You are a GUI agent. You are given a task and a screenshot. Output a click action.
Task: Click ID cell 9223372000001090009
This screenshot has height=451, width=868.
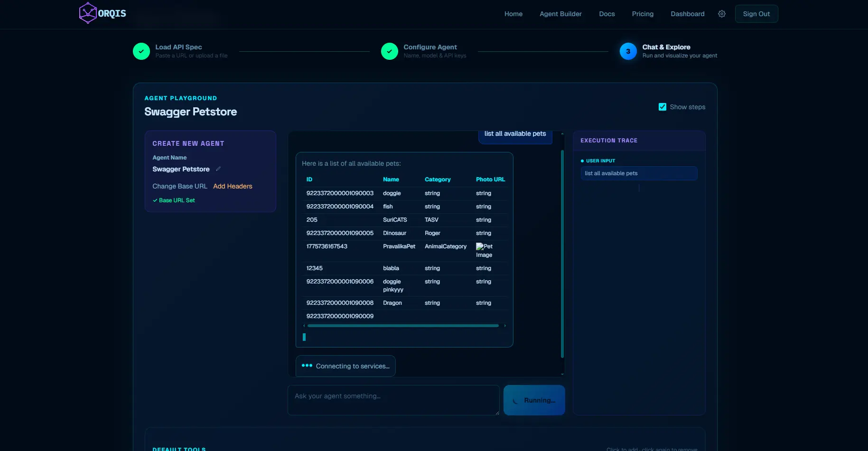[340, 316]
